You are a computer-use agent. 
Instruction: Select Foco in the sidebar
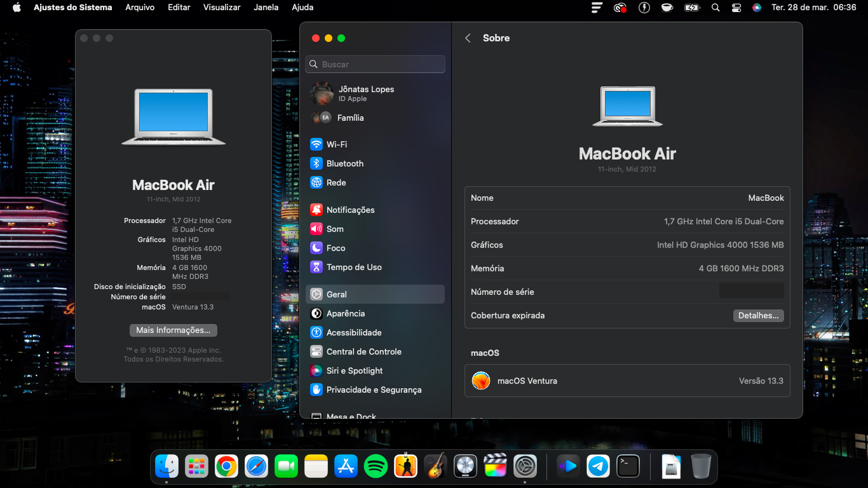tap(336, 248)
